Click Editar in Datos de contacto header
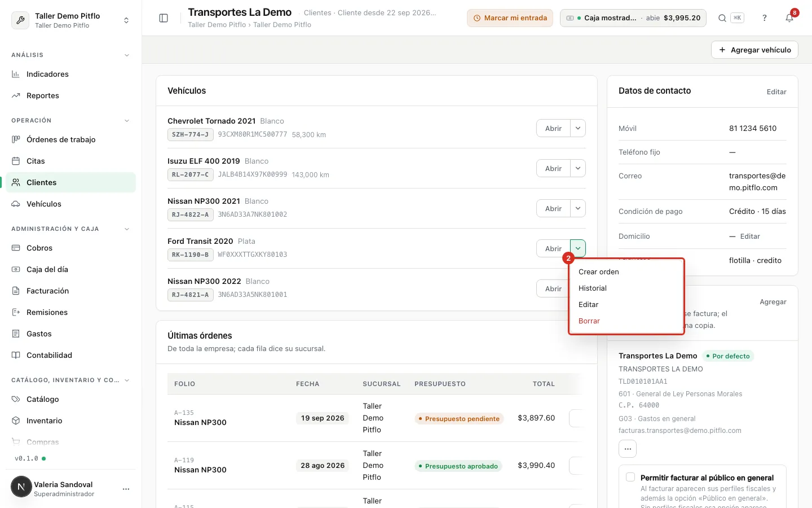The height and width of the screenshot is (508, 812). pos(776,91)
